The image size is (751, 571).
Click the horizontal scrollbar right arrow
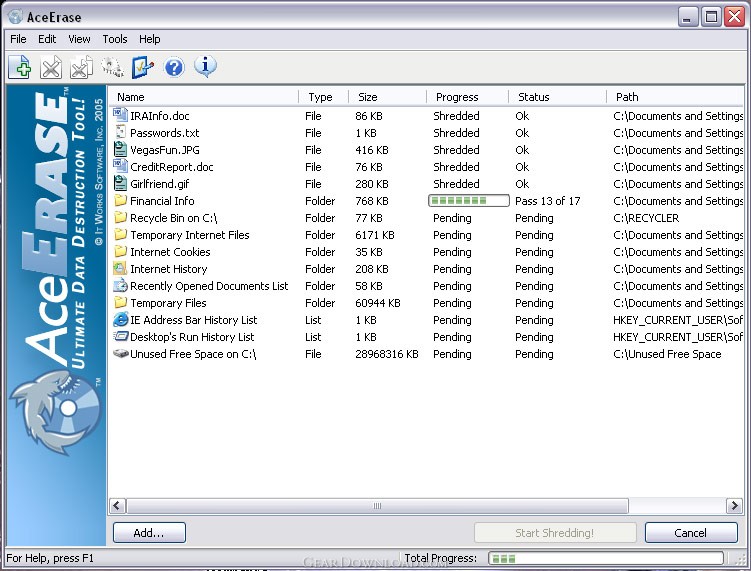click(734, 505)
